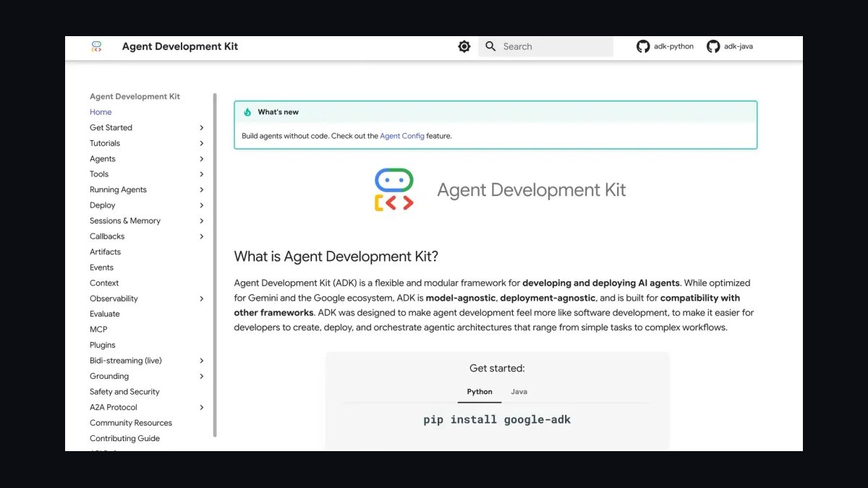Expand the Bidi-streaming (live) chevron
The width and height of the screenshot is (868, 488).
201,361
